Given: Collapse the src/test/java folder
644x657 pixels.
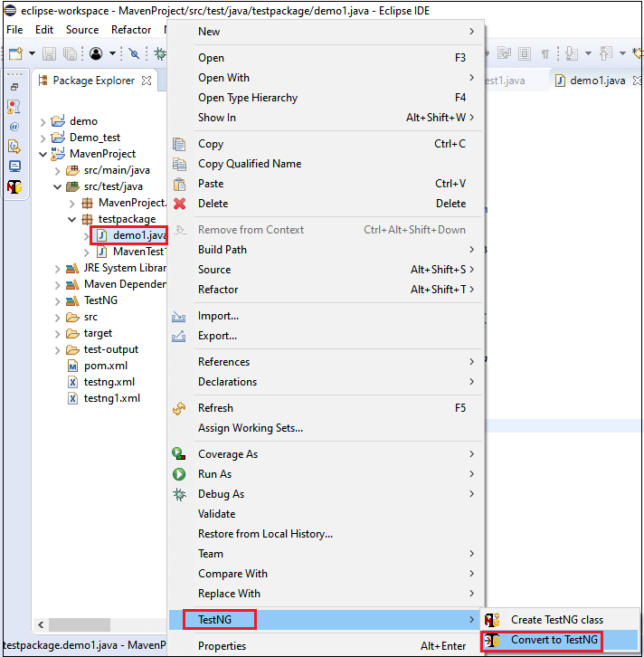Looking at the screenshot, I should coord(58,187).
